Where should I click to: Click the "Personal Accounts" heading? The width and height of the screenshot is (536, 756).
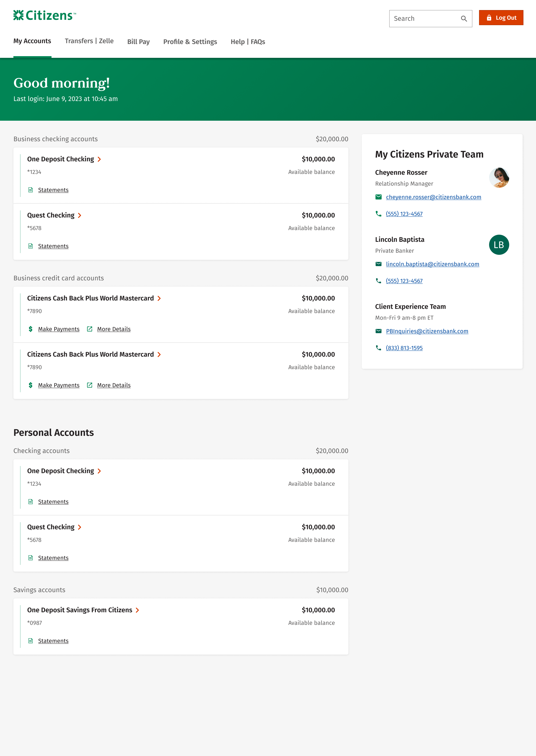point(53,433)
